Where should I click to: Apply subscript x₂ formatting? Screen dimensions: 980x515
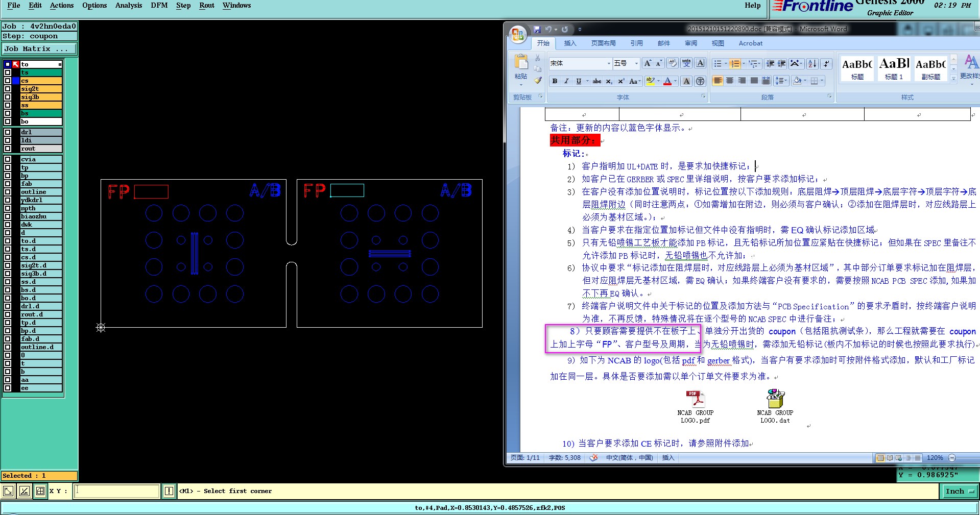tap(609, 81)
